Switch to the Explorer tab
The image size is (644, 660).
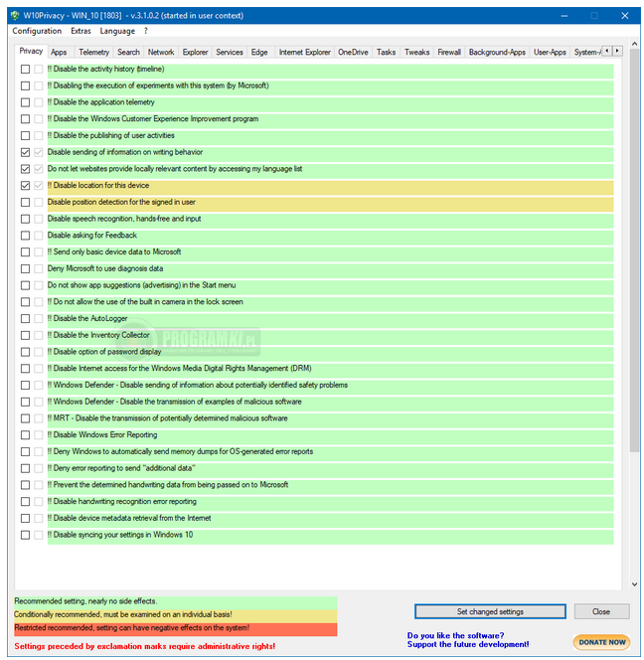click(x=195, y=53)
